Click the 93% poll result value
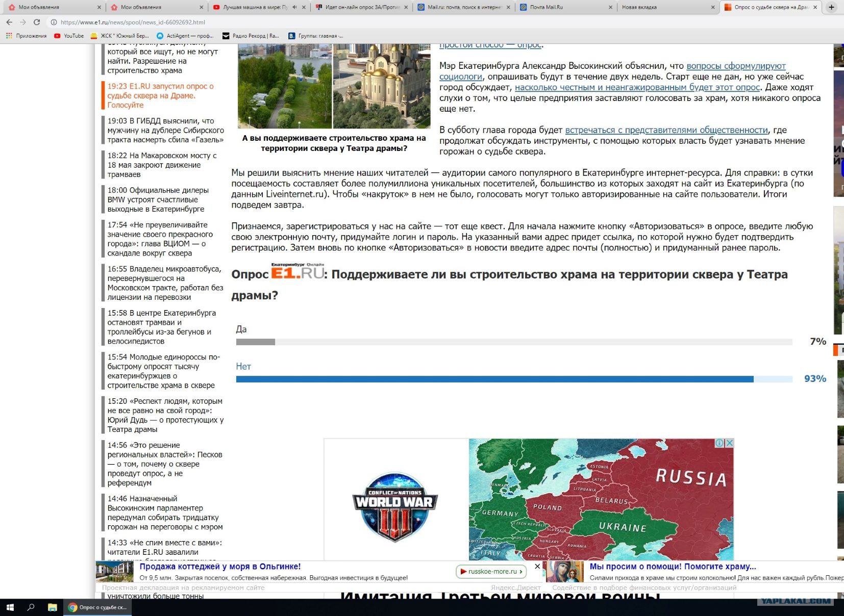The width and height of the screenshot is (844, 616). [815, 378]
